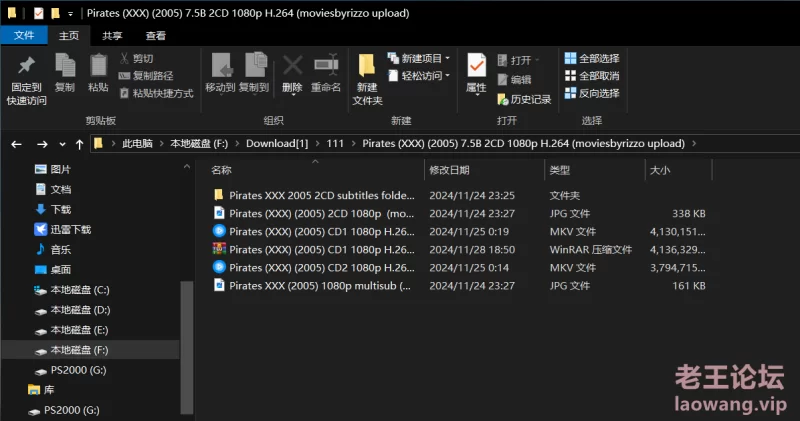800x421 pixels.
Task: Create a new folder (新建文件夹)
Action: pyautogui.click(x=367, y=79)
